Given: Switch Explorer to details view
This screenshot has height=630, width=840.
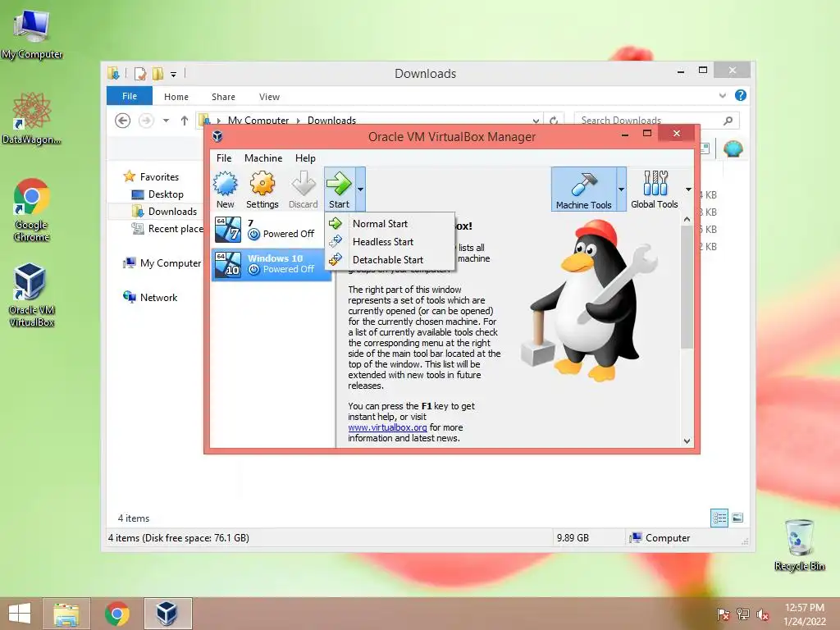Looking at the screenshot, I should (719, 518).
